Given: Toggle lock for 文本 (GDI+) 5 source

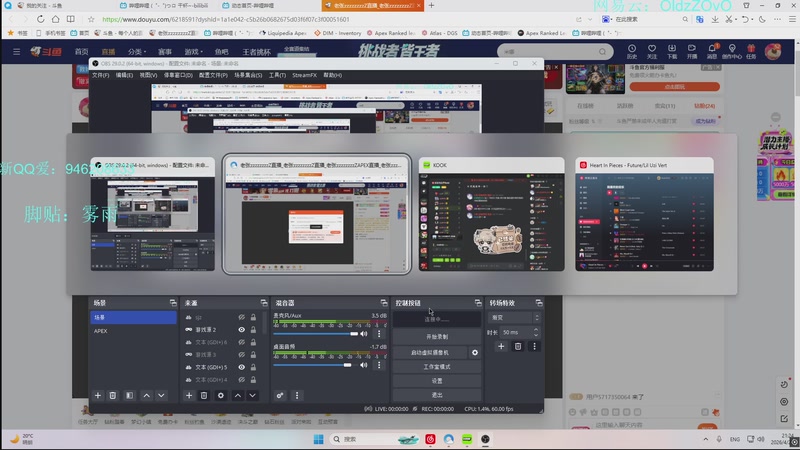Looking at the screenshot, I should [x=253, y=367].
